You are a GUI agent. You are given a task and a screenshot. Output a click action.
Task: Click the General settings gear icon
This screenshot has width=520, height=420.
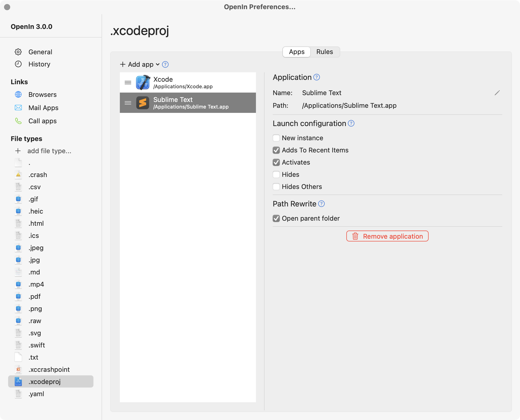coord(19,51)
